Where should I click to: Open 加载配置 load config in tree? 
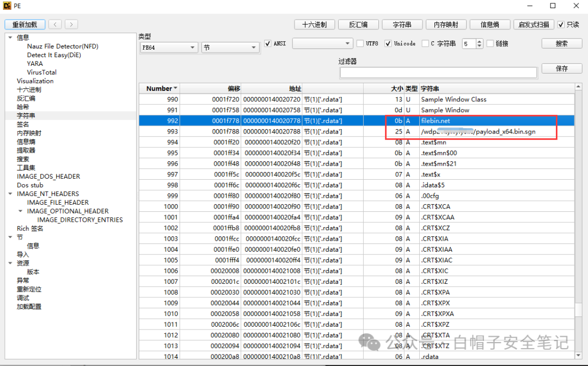pyautogui.click(x=29, y=307)
